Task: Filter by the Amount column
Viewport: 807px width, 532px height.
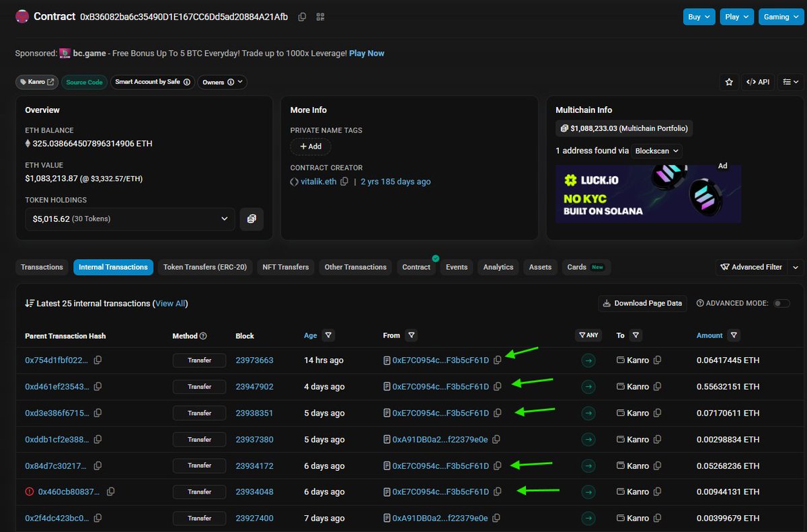Action: click(734, 335)
